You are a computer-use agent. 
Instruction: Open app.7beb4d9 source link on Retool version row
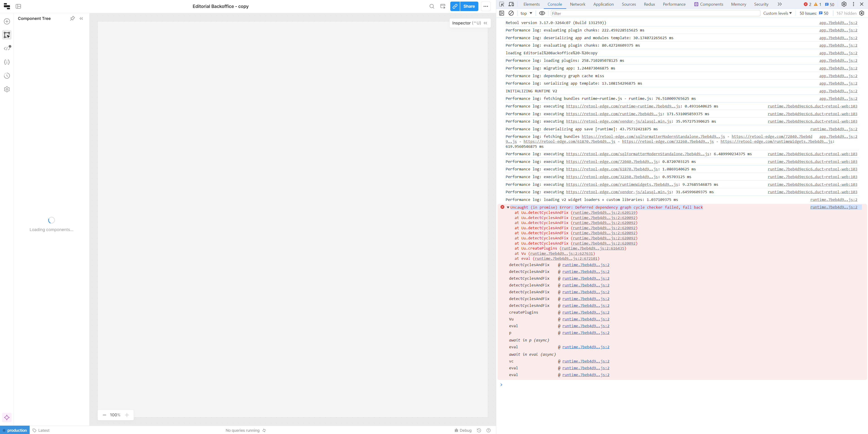(838, 23)
